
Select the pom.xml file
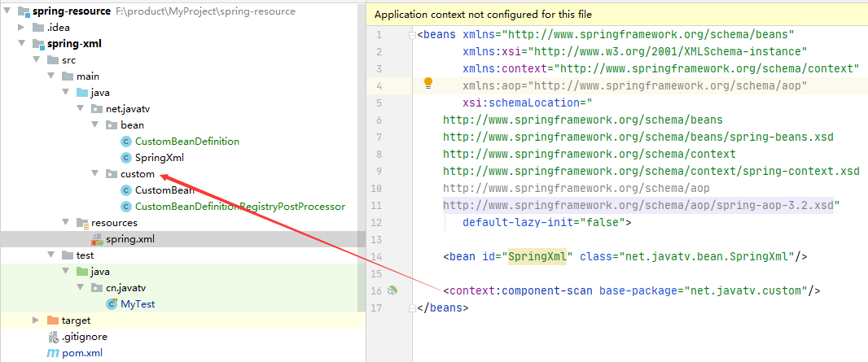click(x=82, y=353)
